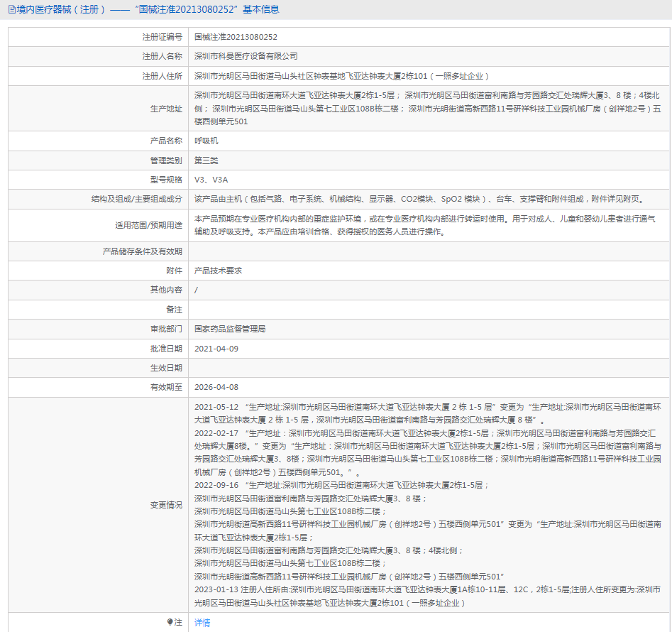
Task: Click the 适用范围/预期用途 row label
Action: 148,225
